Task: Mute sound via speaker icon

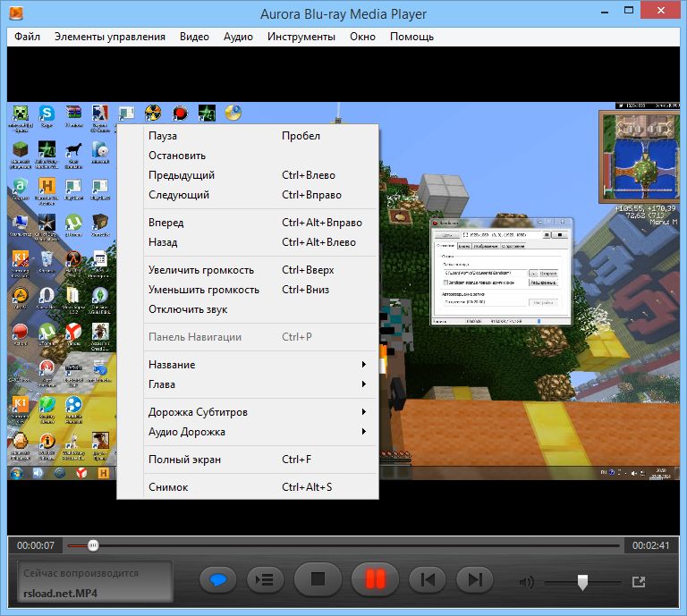Action: (526, 582)
